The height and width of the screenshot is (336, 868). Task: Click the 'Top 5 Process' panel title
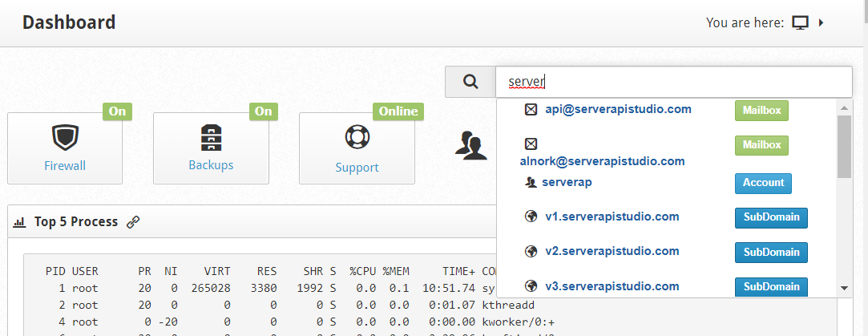76,222
